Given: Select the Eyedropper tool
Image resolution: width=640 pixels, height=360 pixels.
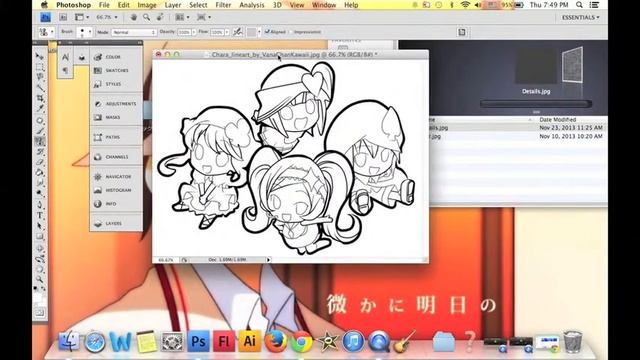Looking at the screenshot, I should [40, 109].
